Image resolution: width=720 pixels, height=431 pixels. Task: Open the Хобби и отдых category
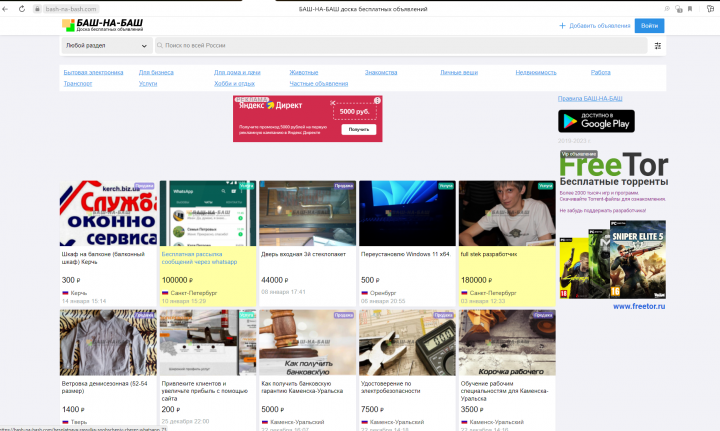click(x=234, y=84)
